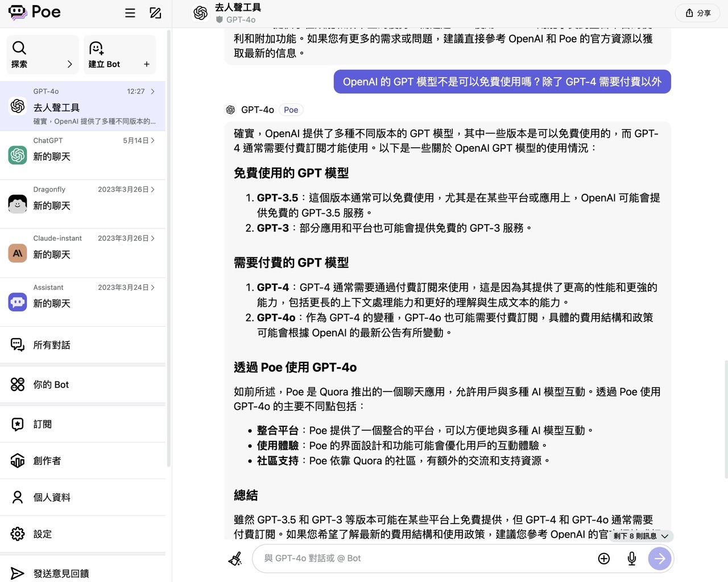The width and height of the screenshot is (728, 582).
Task: Click the 設定 gear icon
Action: tap(18, 534)
